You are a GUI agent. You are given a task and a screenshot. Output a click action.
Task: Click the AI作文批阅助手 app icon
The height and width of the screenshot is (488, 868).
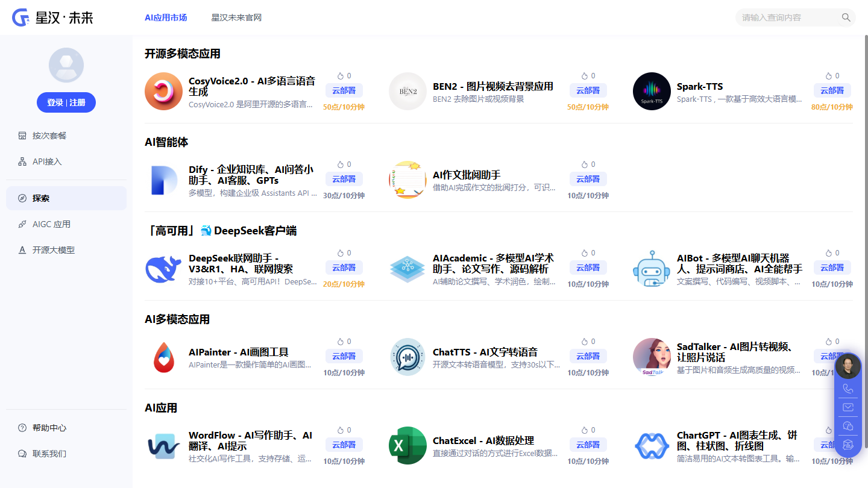407,180
